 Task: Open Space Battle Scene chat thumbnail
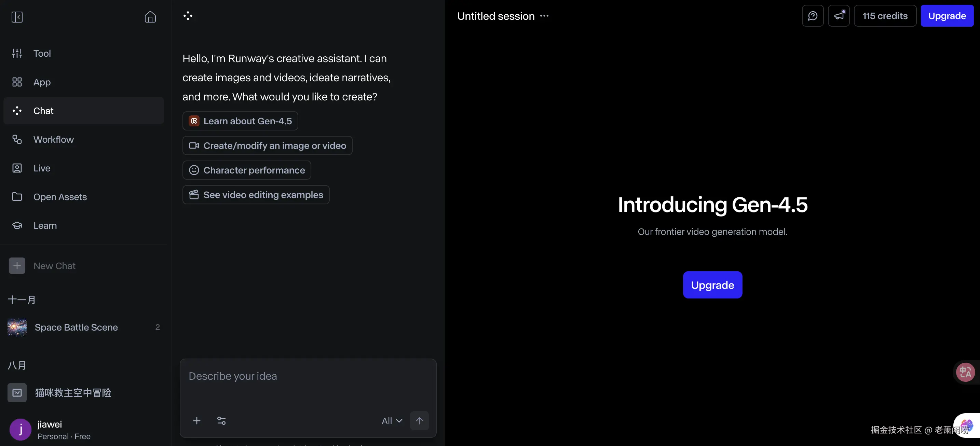pos(17,327)
